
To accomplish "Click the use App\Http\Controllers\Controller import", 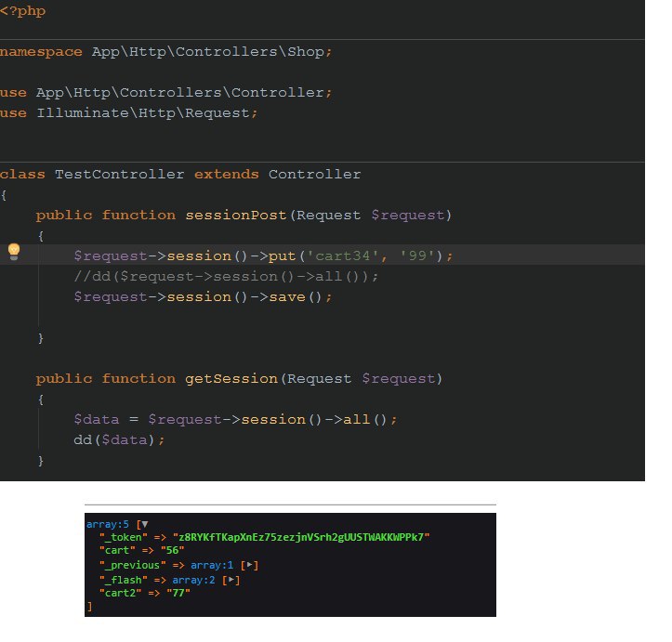I will [165, 93].
